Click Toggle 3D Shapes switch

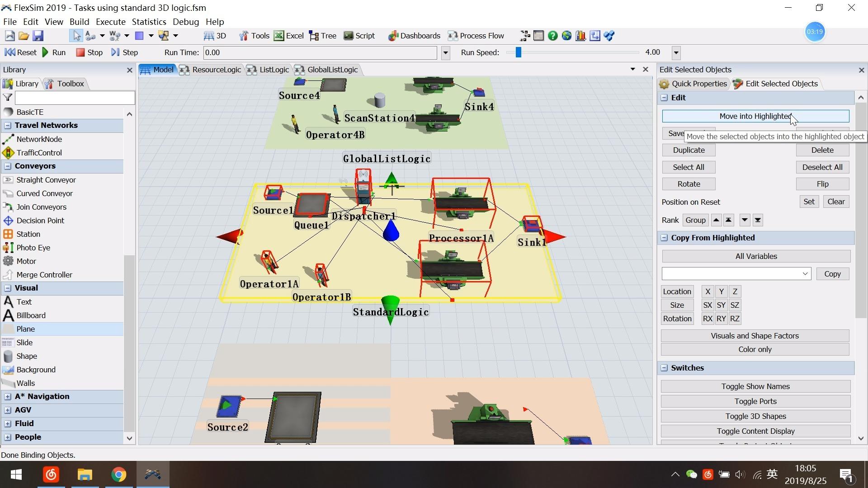[x=755, y=416]
